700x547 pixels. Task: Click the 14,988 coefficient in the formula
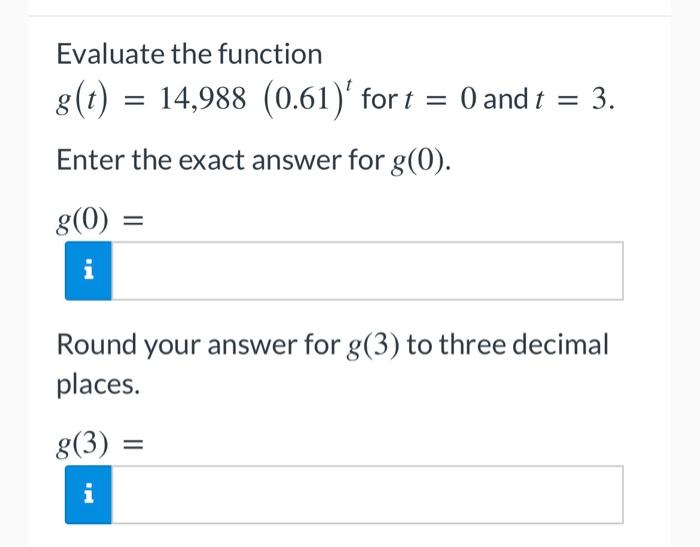click(203, 98)
